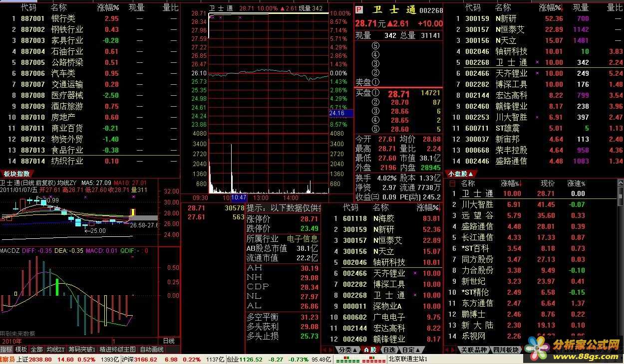Click the purple mark beside 天齐锂业 in top-right list

tap(537, 73)
